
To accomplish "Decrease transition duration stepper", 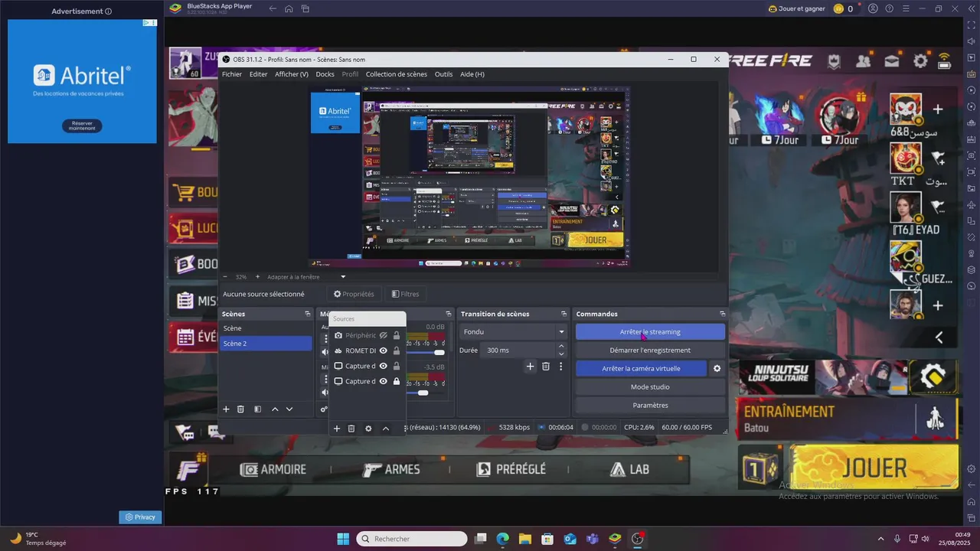I will 561,354.
